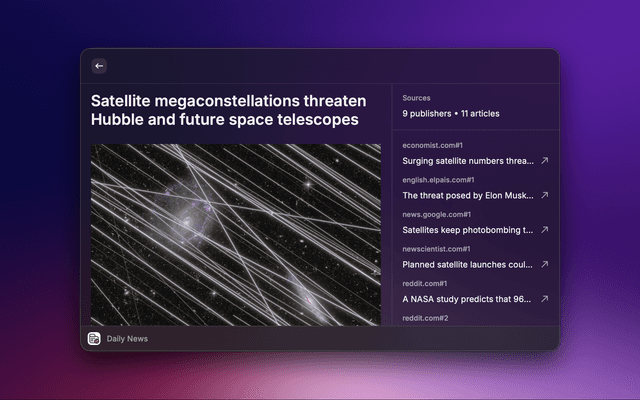Select the newscientist.com#1 publisher label

click(x=436, y=249)
